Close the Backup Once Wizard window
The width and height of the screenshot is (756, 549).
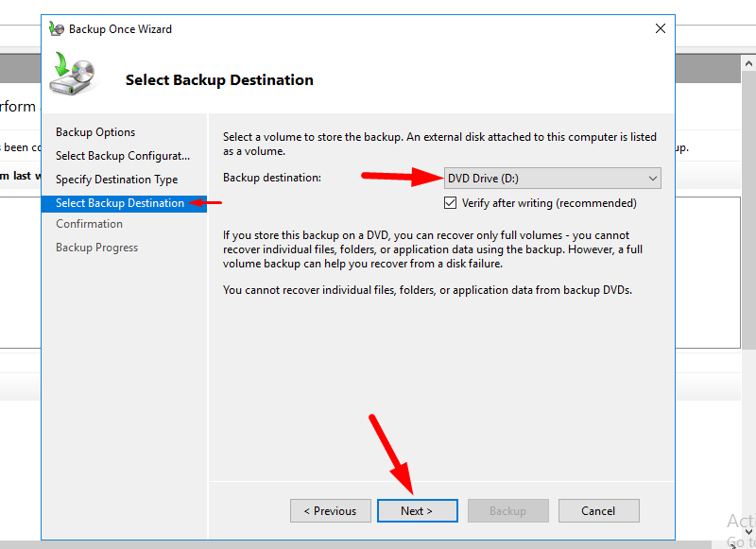coord(660,28)
